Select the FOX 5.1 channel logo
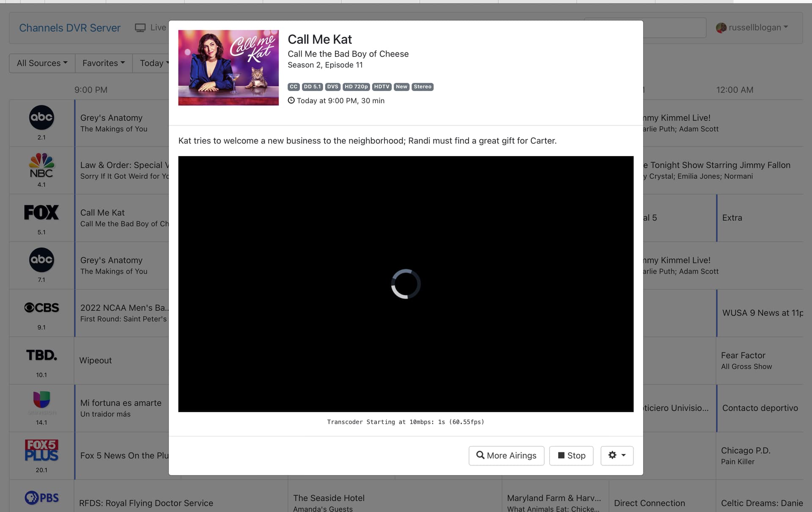Viewport: 812px width, 512px height. pyautogui.click(x=41, y=212)
